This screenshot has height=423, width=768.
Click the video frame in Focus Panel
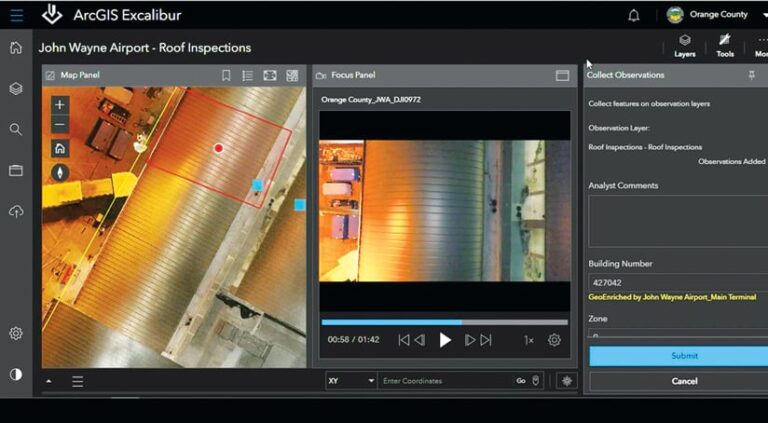point(445,211)
